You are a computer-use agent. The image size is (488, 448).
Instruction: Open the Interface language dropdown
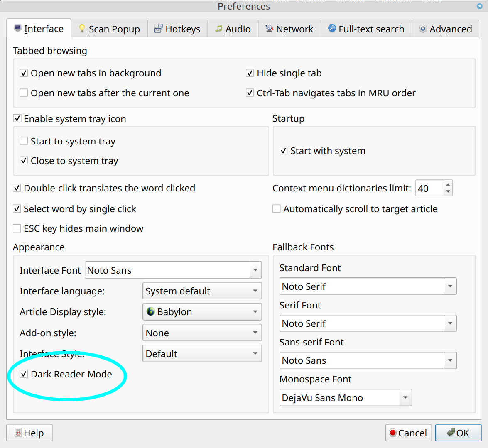pyautogui.click(x=202, y=291)
